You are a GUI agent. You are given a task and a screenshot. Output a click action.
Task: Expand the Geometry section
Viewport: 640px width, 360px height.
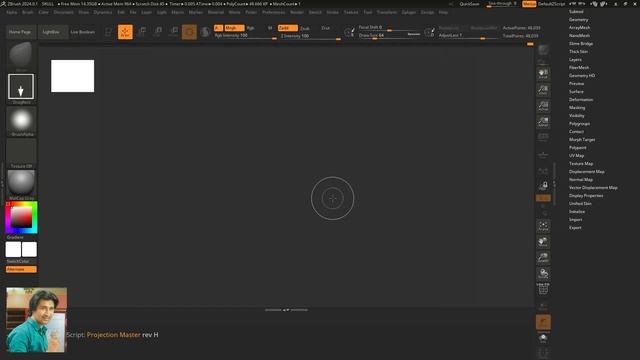point(578,20)
